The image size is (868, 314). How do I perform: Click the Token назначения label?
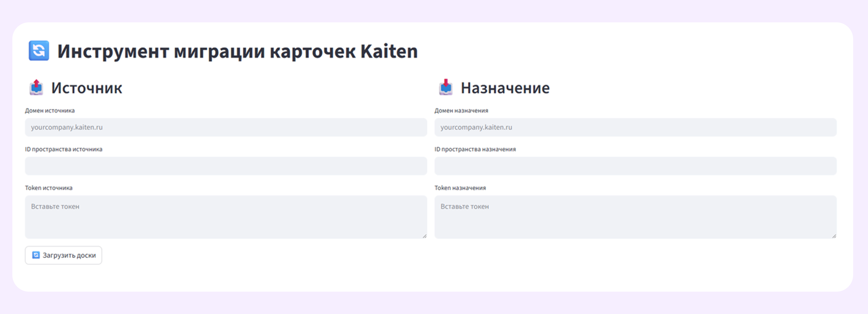460,188
